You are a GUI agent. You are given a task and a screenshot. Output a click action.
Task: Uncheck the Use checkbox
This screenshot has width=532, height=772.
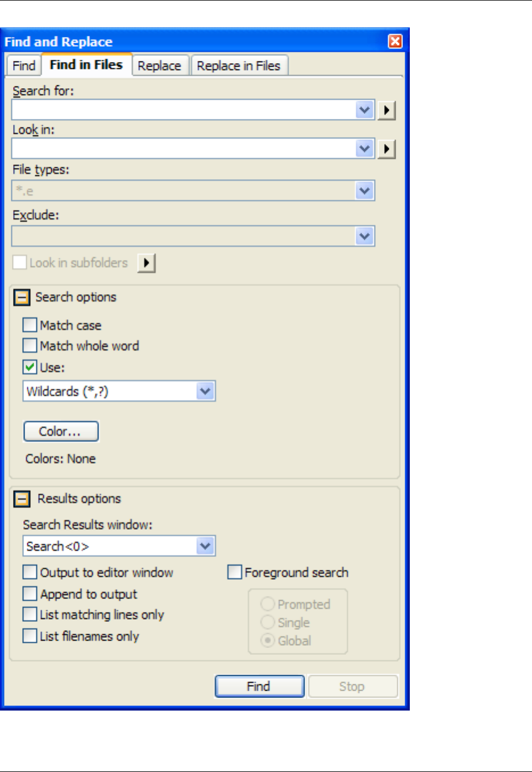30,368
